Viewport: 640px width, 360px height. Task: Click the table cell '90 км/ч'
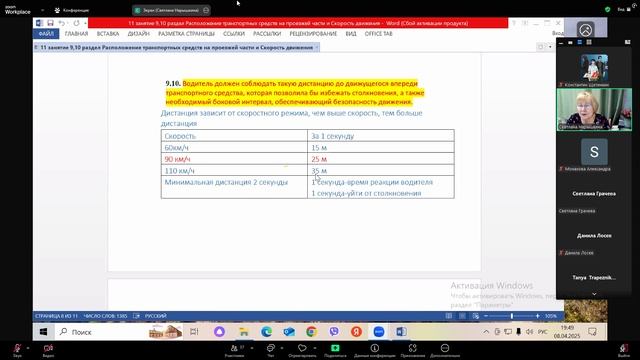[234, 159]
